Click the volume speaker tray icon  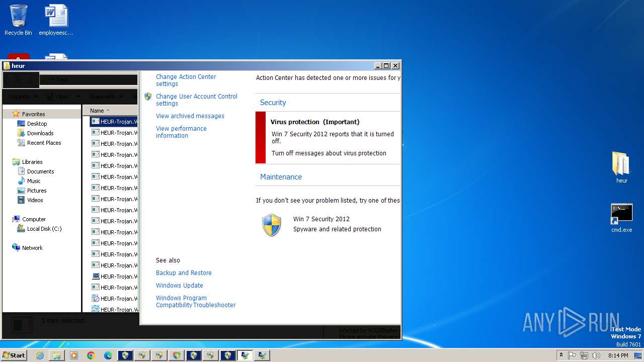point(596,355)
